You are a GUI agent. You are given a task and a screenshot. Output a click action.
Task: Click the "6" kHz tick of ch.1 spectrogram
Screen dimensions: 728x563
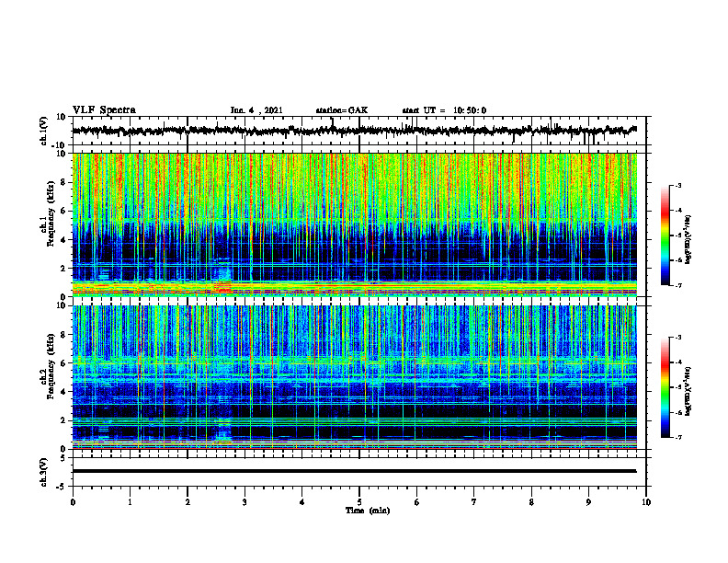click(x=63, y=212)
